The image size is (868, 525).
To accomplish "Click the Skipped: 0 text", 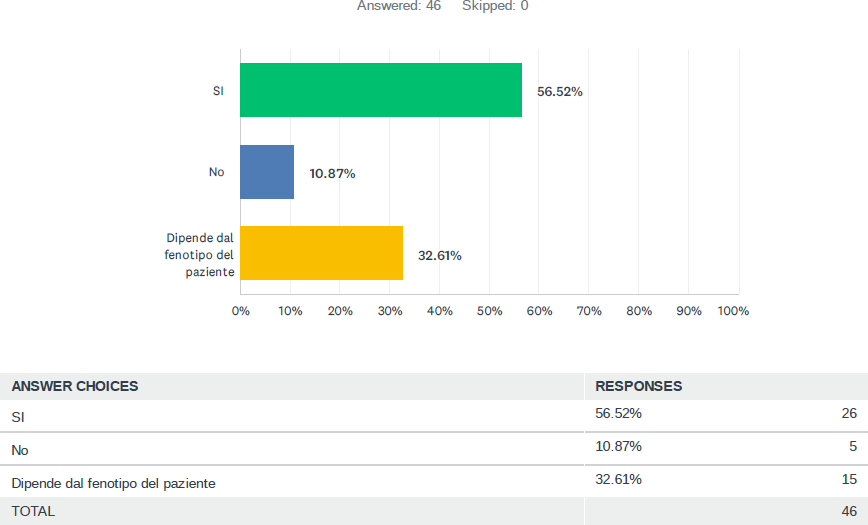I will tap(495, 6).
